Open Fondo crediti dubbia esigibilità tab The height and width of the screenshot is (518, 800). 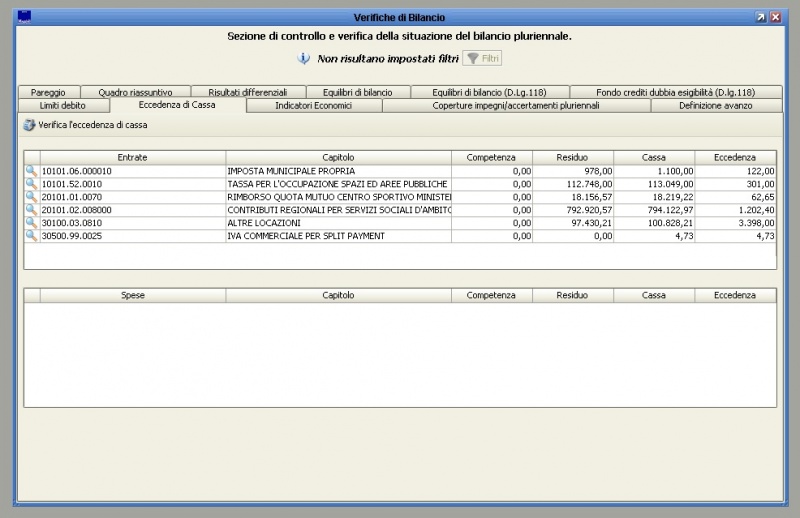tap(675, 92)
